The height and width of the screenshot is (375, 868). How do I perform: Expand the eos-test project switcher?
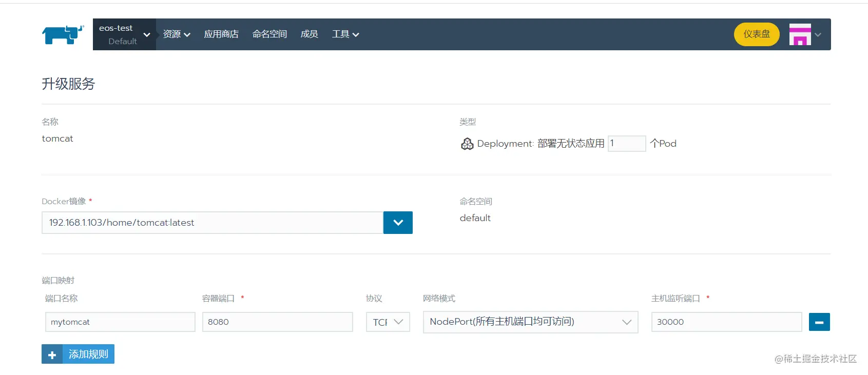coord(124,34)
